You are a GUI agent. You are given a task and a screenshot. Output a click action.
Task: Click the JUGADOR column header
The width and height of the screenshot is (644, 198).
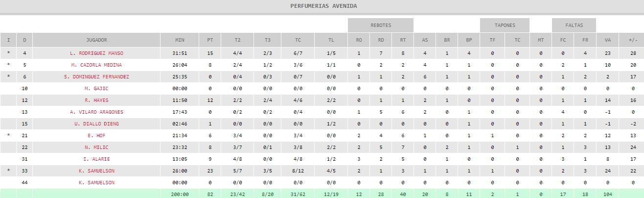(96, 40)
